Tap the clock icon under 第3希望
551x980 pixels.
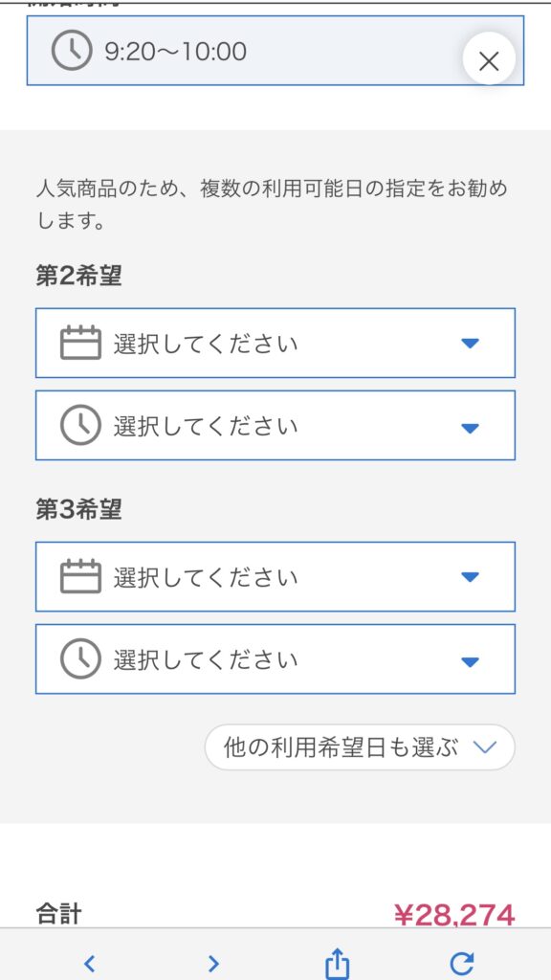[x=80, y=658]
